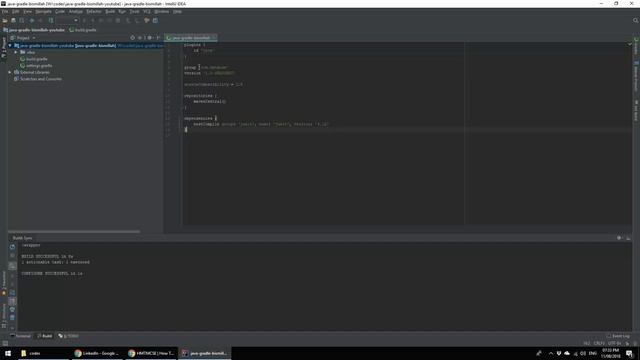Open the Terminal tool window
This screenshot has width=640, height=360.
coord(20,336)
